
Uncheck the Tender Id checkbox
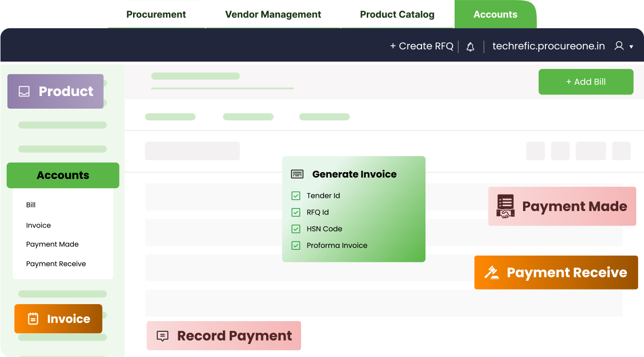[296, 196]
